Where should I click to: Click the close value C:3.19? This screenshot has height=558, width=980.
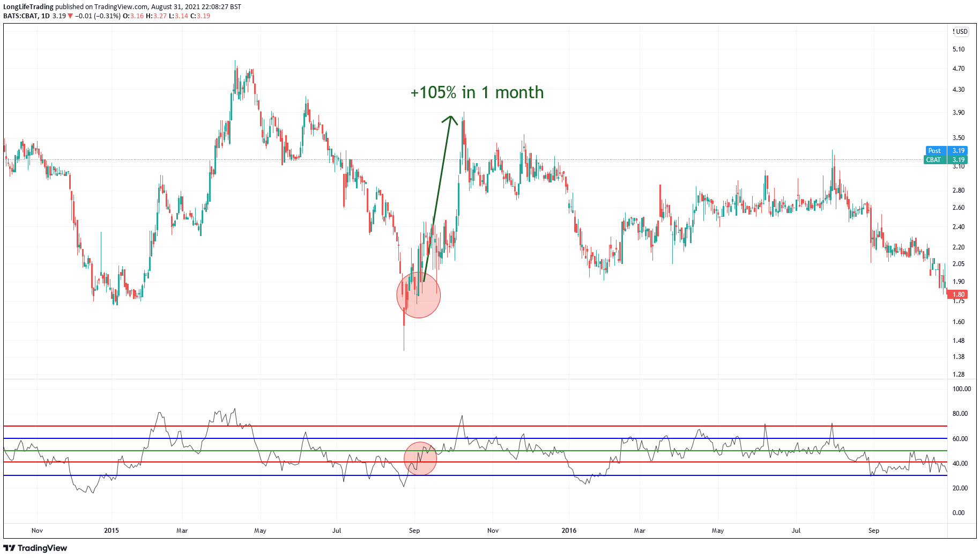pos(201,16)
